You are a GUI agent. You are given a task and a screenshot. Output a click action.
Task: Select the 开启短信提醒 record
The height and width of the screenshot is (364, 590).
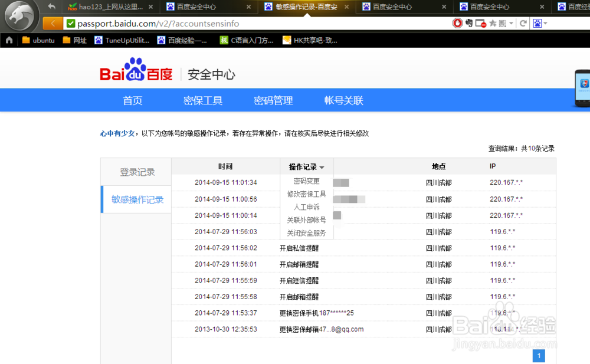coord(299,280)
